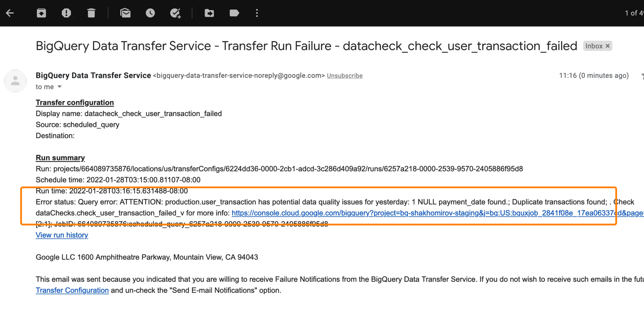The height and width of the screenshot is (313, 644).
Task: Archive this email
Action: pyautogui.click(x=41, y=13)
